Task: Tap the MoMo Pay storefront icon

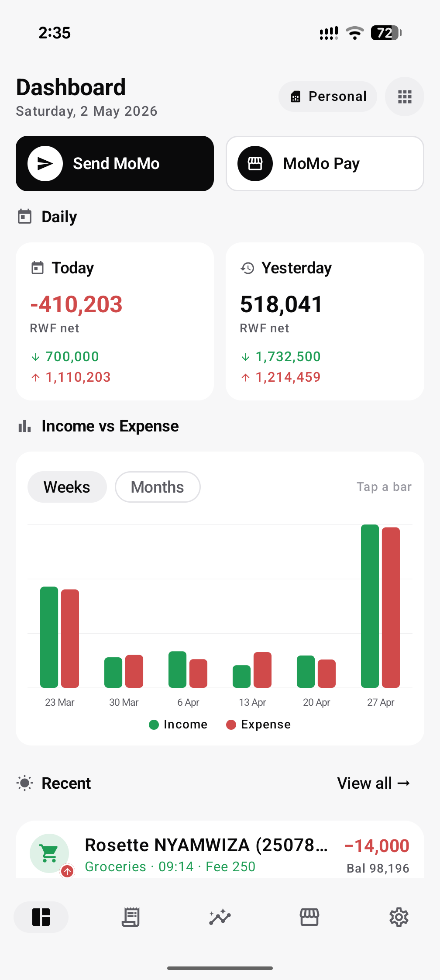Action: [255, 163]
